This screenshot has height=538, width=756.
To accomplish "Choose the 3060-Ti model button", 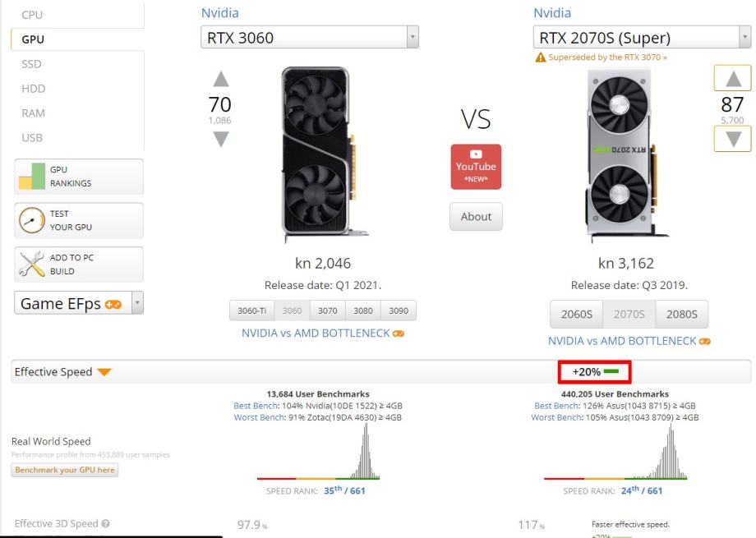I will tap(251, 311).
